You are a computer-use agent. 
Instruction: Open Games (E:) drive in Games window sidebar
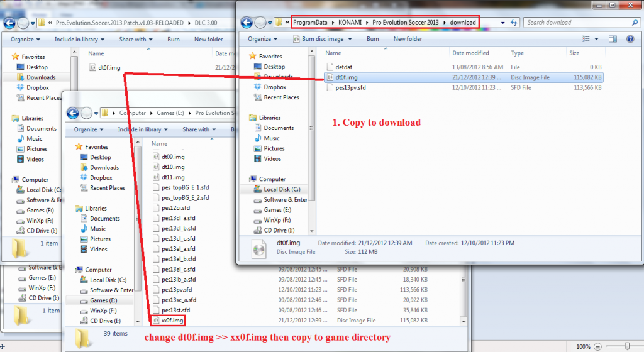pyautogui.click(x=99, y=300)
